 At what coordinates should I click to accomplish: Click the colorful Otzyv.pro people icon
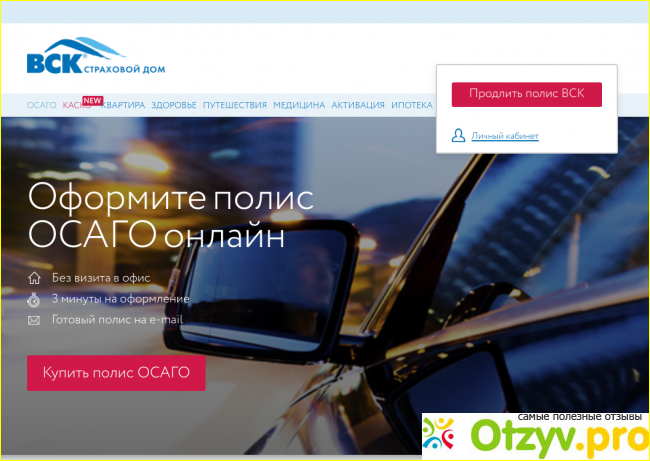click(x=439, y=435)
